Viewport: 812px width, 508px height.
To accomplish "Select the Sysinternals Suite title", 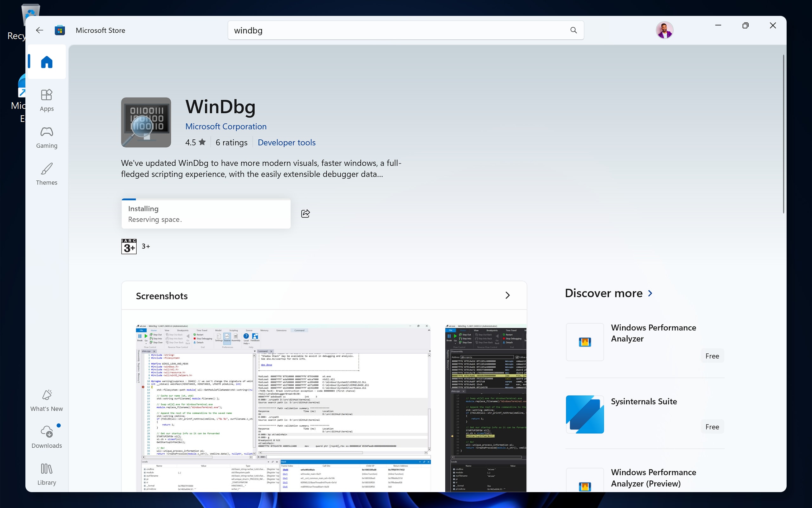I will point(644,401).
